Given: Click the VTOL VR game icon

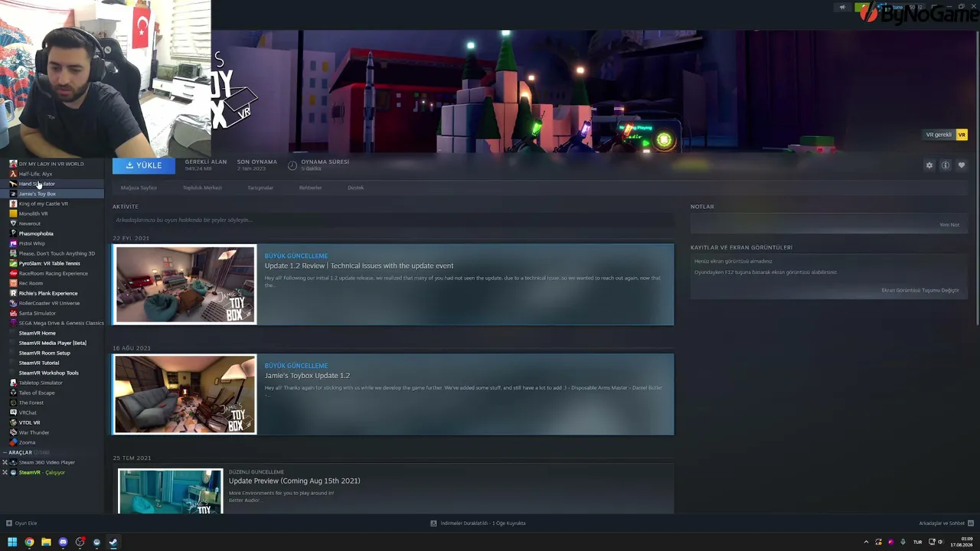Looking at the screenshot, I should coord(13,422).
